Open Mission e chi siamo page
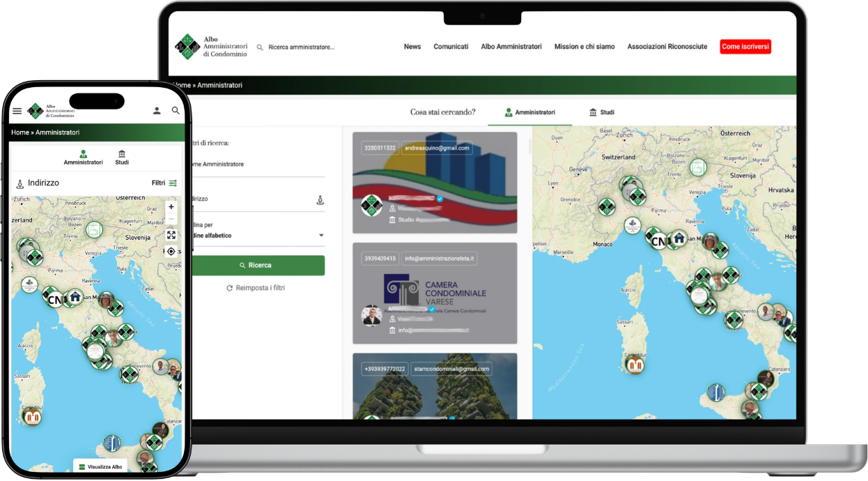This screenshot has width=868, height=481. click(x=584, y=47)
